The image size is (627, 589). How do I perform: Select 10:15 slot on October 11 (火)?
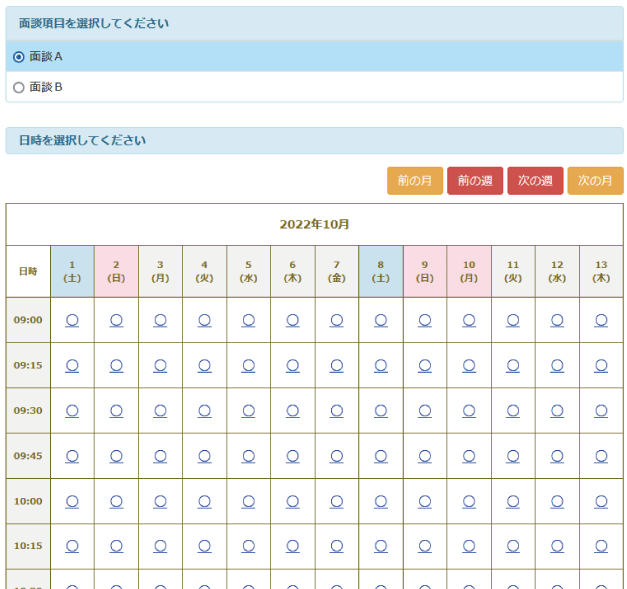tap(513, 545)
